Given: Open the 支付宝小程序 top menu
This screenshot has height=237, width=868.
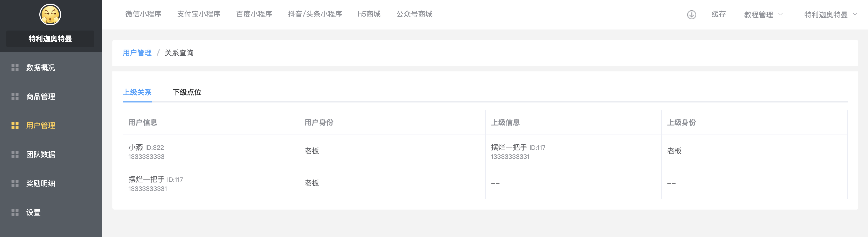Looking at the screenshot, I should pos(198,14).
